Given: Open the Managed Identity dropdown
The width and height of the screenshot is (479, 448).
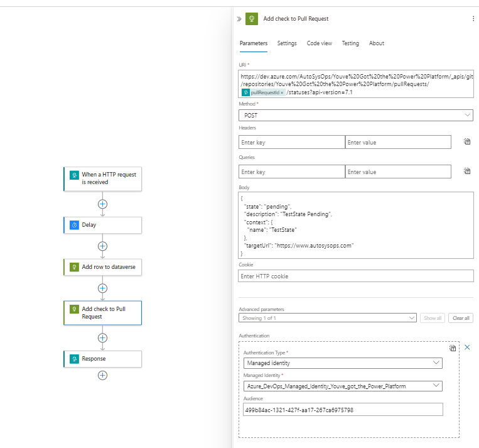Looking at the screenshot, I should tap(343, 386).
